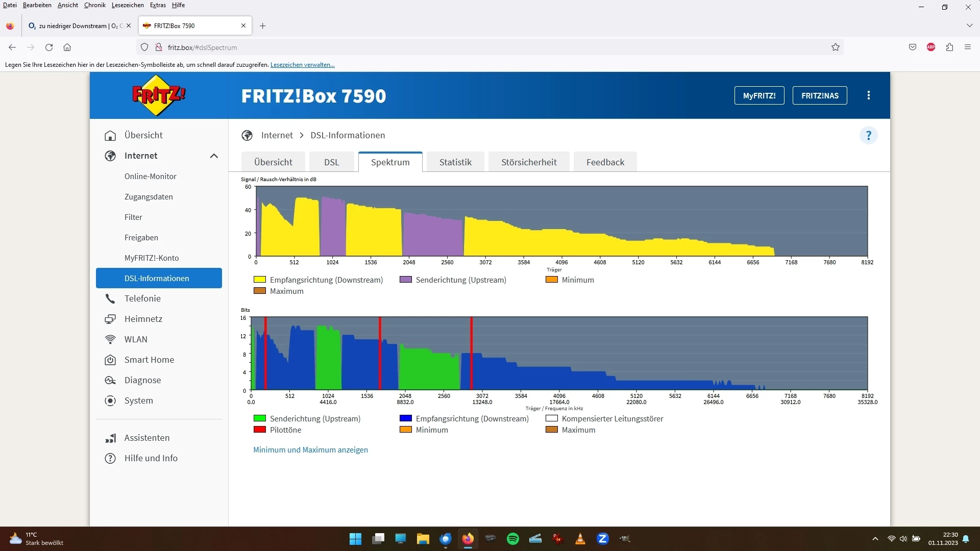Image resolution: width=980 pixels, height=551 pixels.
Task: Click the Heimnetz network icon in sidebar
Action: (x=110, y=319)
